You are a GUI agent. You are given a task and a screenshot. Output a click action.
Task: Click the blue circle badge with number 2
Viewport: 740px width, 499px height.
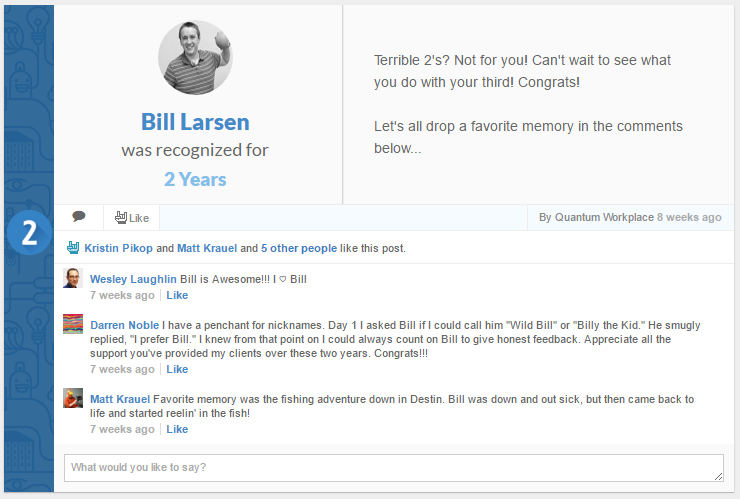point(29,233)
